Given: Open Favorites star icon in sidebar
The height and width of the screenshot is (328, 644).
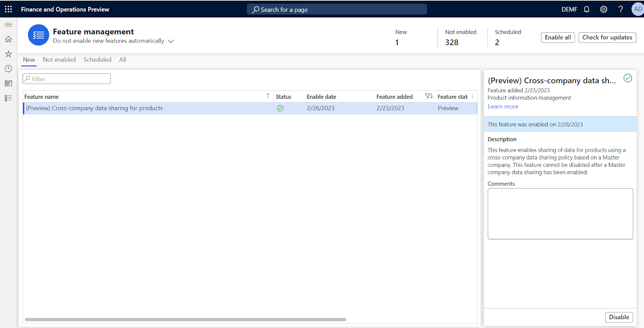Looking at the screenshot, I should point(8,54).
